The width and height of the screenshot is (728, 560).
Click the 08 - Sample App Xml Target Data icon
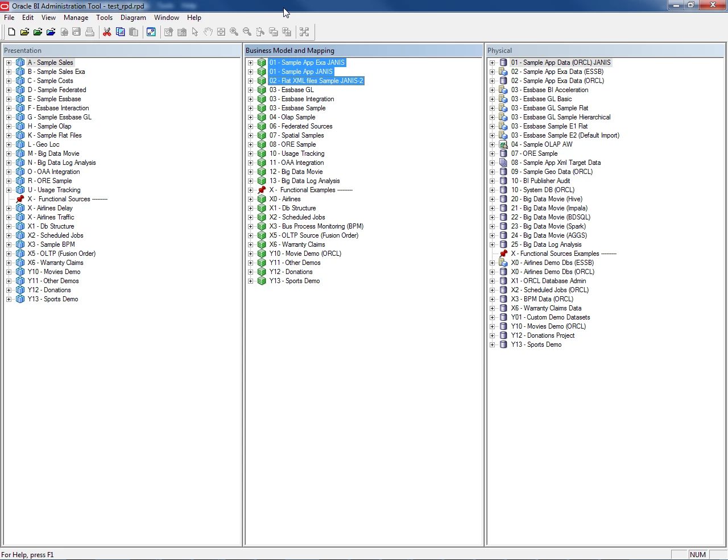503,163
